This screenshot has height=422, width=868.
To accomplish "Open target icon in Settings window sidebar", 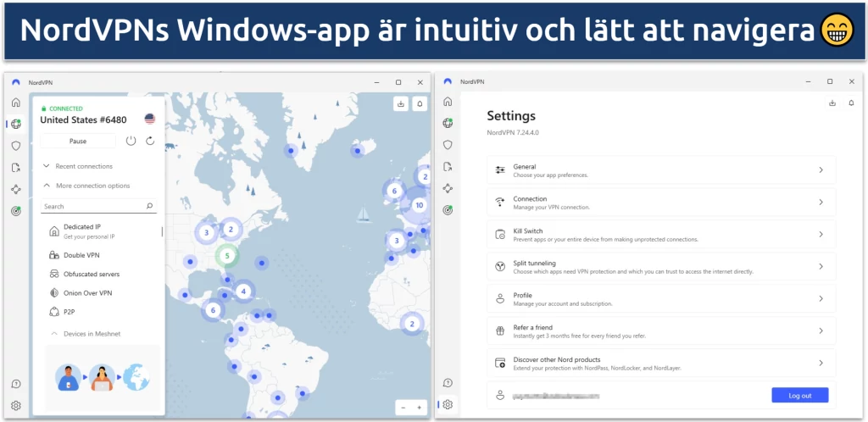I will [x=448, y=210].
